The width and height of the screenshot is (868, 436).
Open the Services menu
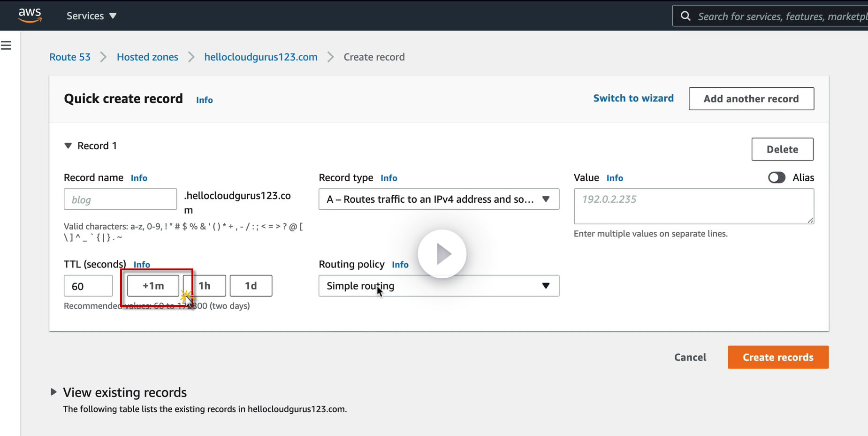[x=91, y=16]
